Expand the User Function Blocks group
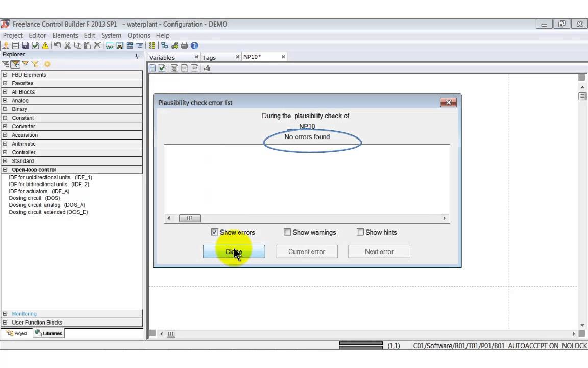 (x=5, y=322)
